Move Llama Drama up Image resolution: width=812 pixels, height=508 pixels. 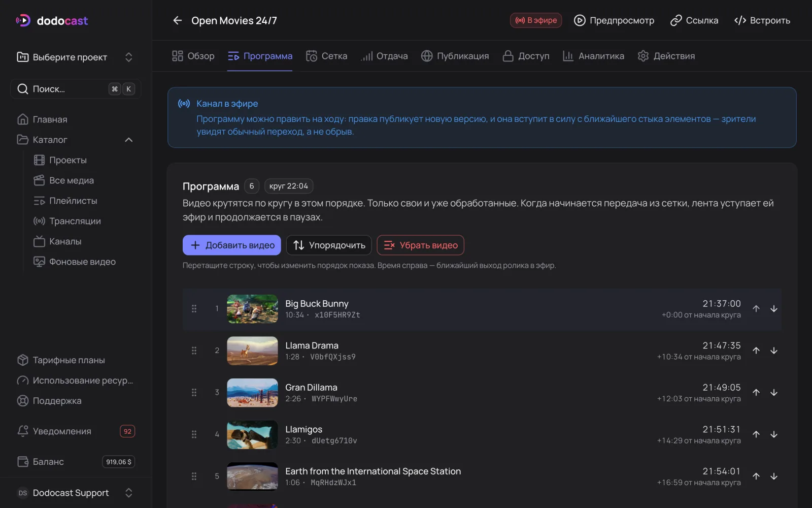[756, 351]
